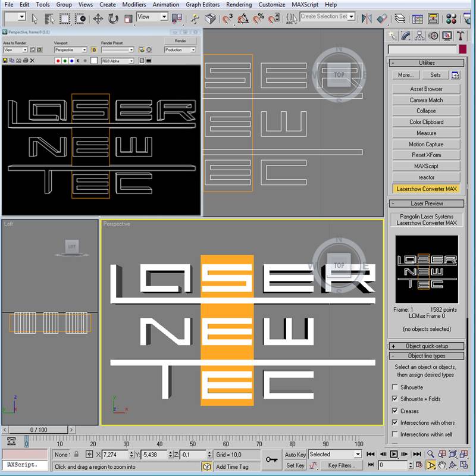This screenshot has width=476, height=476.
Task: Enable the Silhouette checkbox
Action: (x=395, y=387)
